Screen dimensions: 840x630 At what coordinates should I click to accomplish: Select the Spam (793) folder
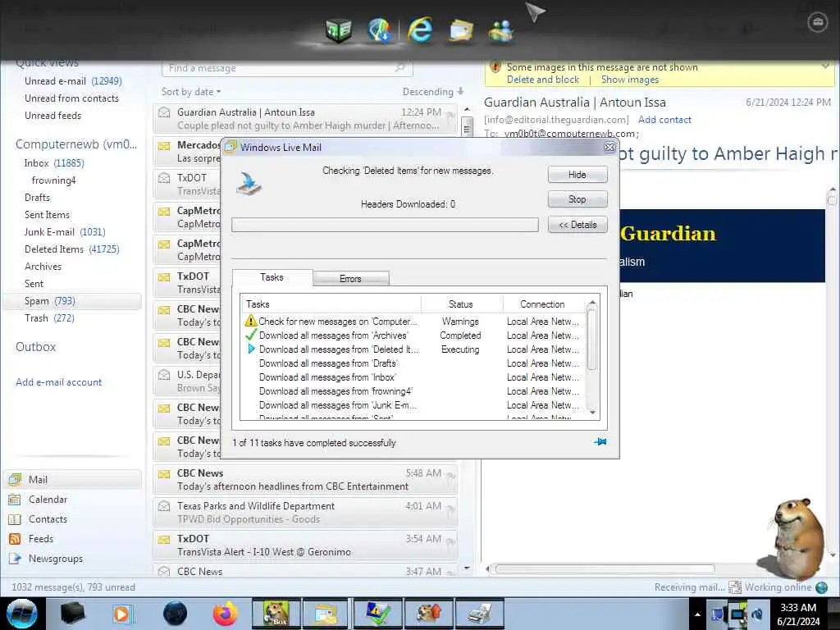click(72, 301)
